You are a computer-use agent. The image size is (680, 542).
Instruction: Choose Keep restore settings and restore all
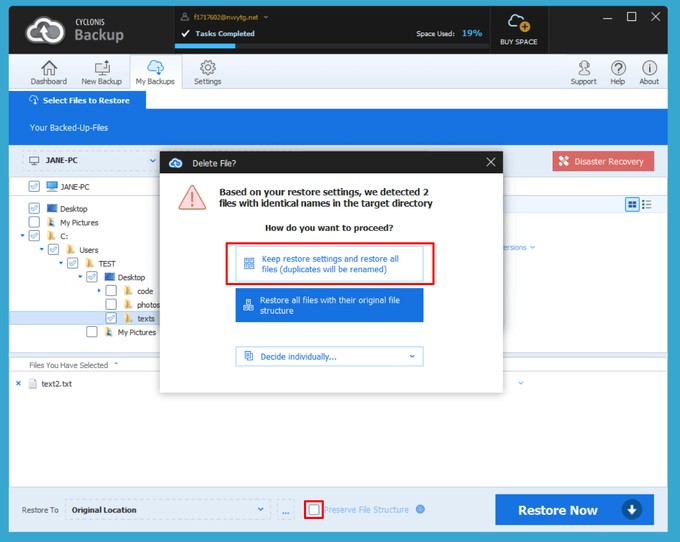329,264
